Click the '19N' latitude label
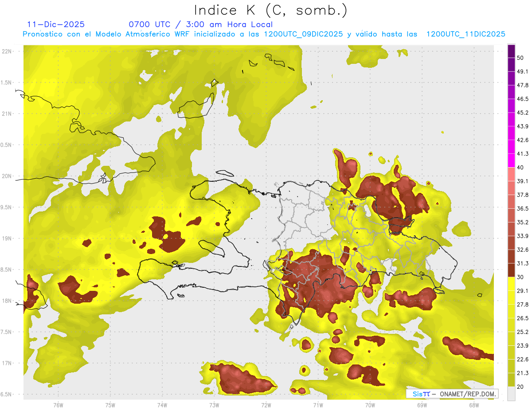The height and width of the screenshot is (411, 532). (7, 239)
